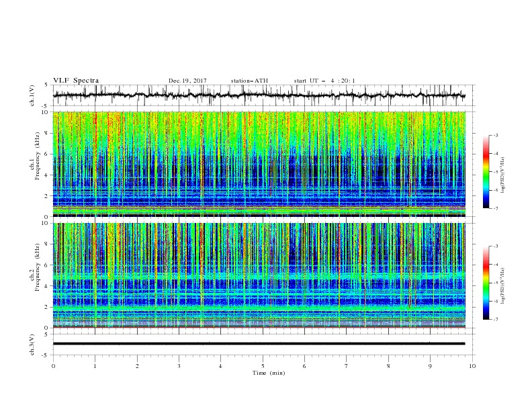Screen dimensions: 532x411
Task: Click the ch.1 spectrogram color scale bar
Action: pos(486,172)
